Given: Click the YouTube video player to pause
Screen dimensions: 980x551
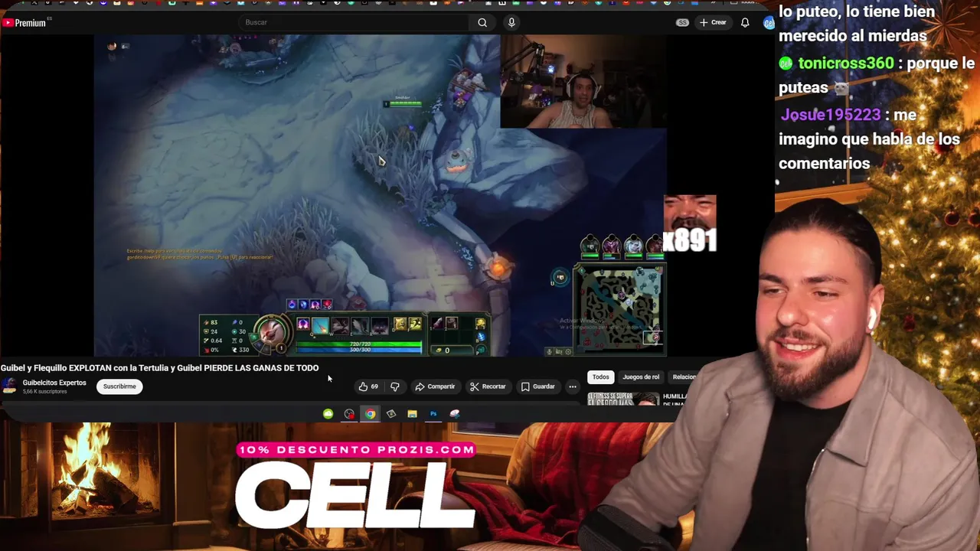Looking at the screenshot, I should [x=380, y=195].
